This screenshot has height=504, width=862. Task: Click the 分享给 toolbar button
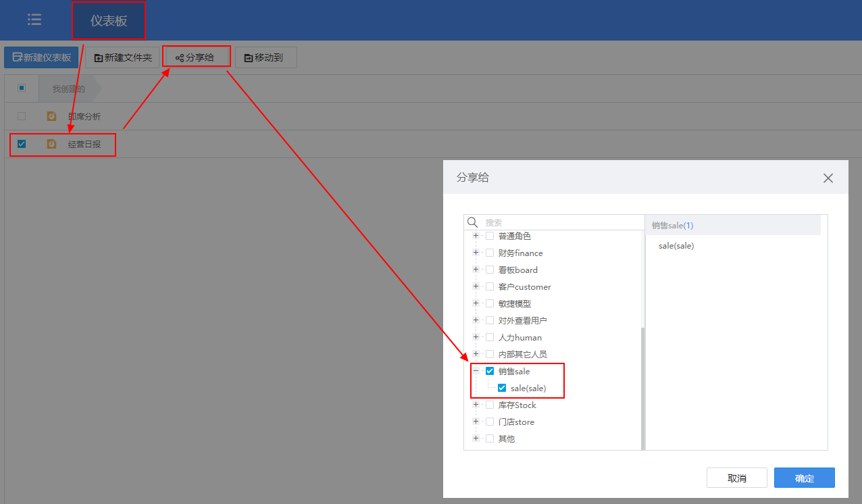pos(197,57)
